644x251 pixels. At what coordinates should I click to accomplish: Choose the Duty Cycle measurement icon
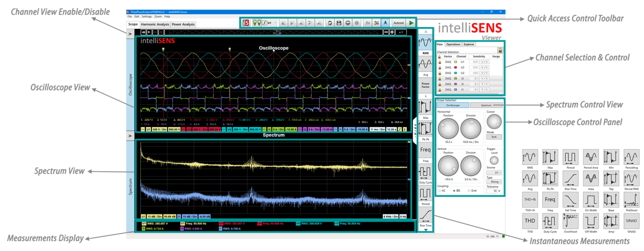pos(550,220)
